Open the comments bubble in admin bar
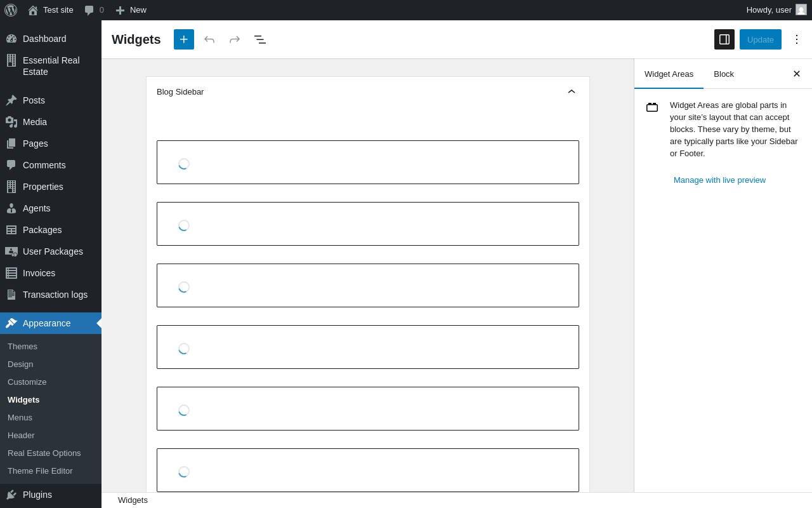This screenshot has height=508, width=812. point(94,10)
